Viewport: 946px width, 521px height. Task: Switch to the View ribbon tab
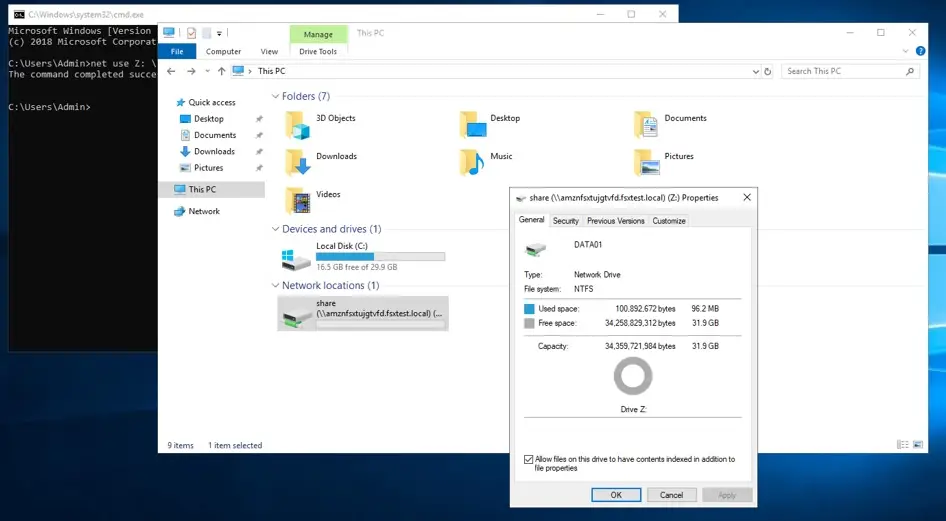pyautogui.click(x=269, y=51)
